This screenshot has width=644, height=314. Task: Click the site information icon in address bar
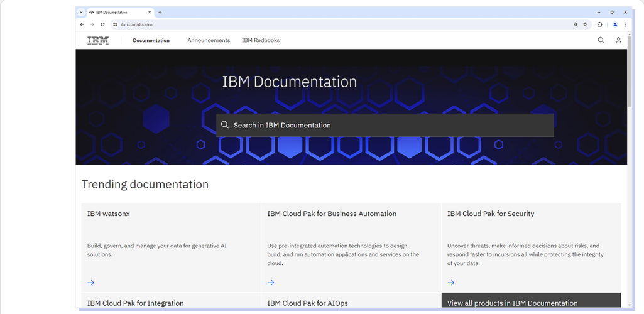point(115,24)
